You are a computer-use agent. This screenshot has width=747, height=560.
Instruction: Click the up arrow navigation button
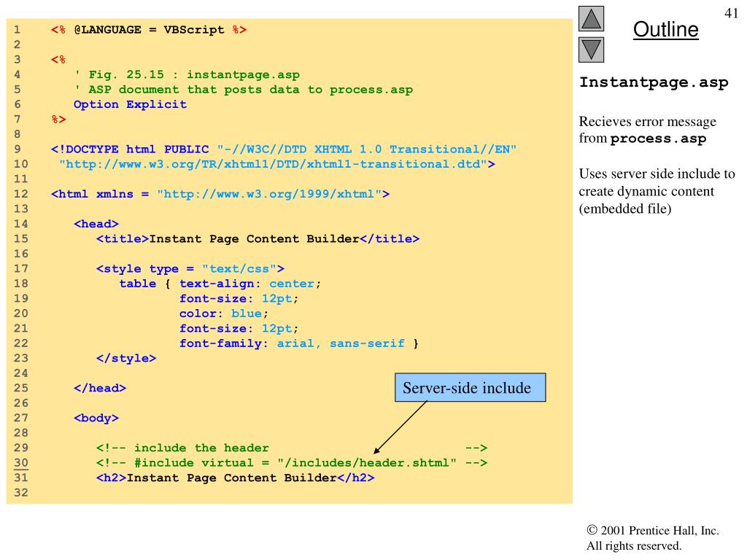(x=591, y=18)
